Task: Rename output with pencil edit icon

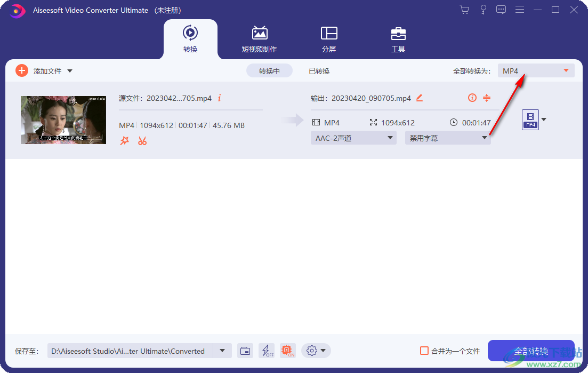Action: pyautogui.click(x=420, y=98)
